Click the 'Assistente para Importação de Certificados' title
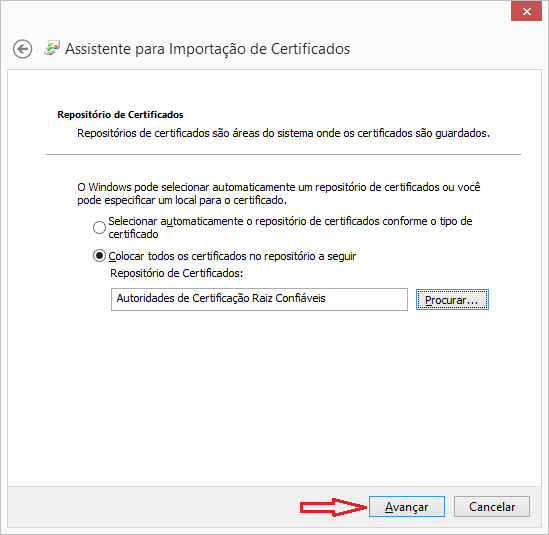 coord(208,49)
